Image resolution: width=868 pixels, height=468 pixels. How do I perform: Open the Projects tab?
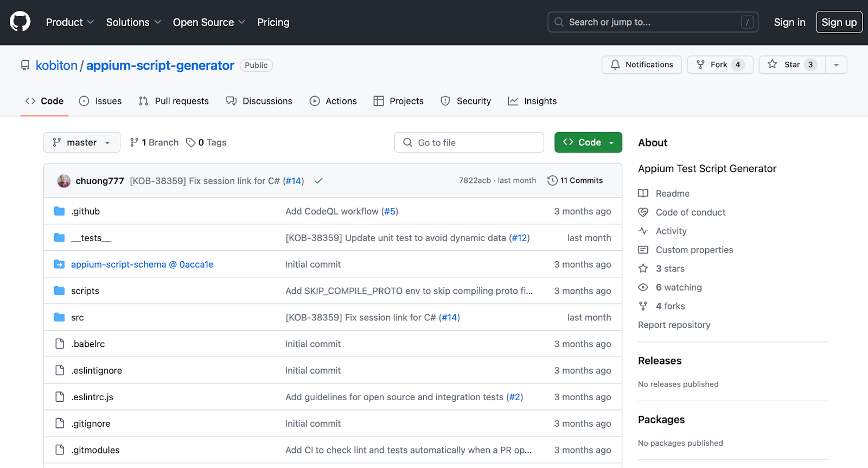[x=399, y=101]
